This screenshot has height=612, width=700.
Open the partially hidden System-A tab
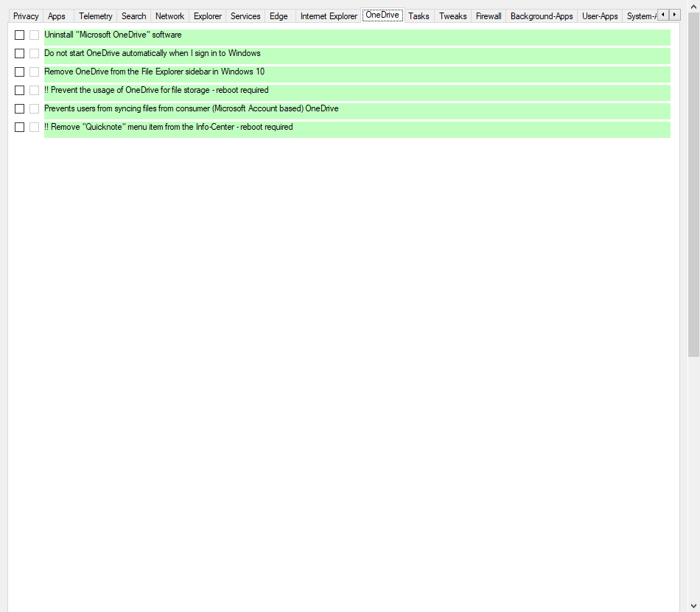[x=640, y=16]
